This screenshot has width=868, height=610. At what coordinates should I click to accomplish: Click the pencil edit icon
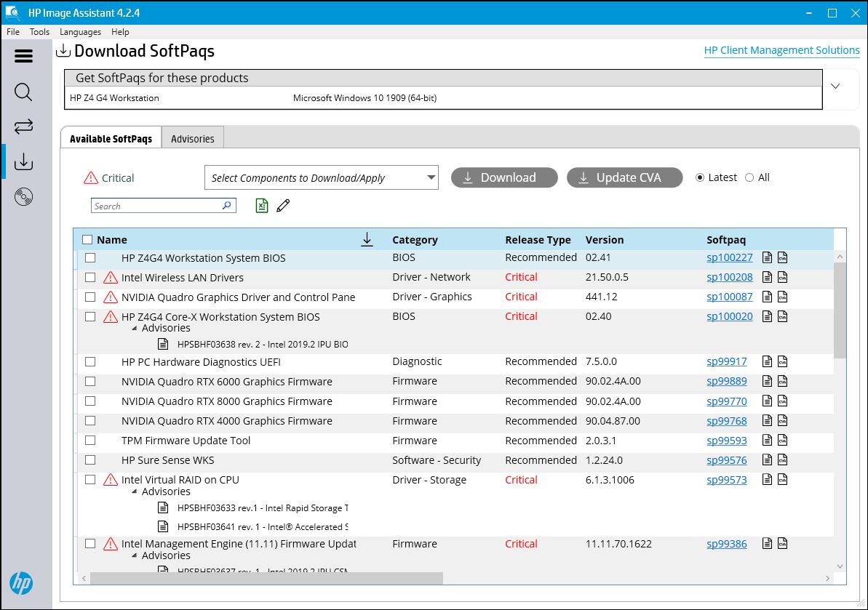pyautogui.click(x=283, y=206)
